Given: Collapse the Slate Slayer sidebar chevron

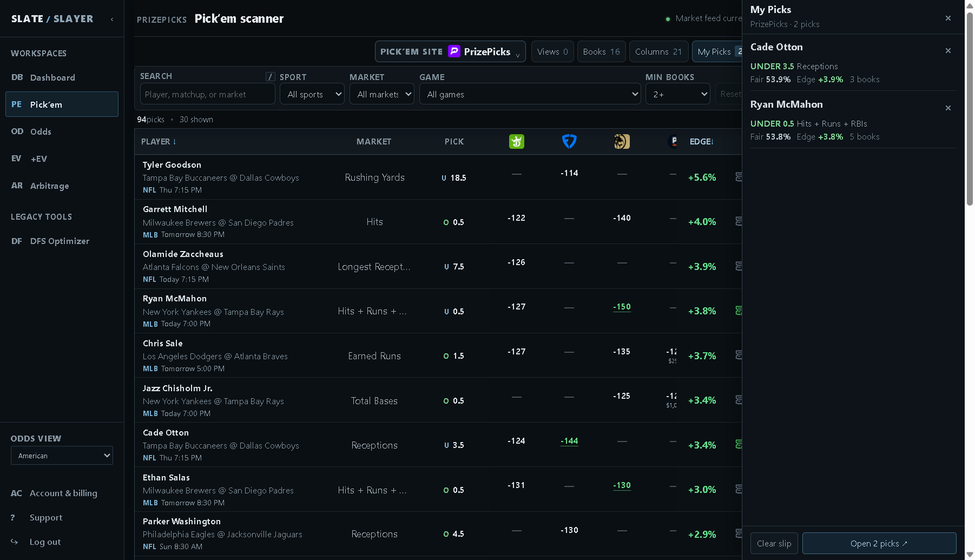Looking at the screenshot, I should pos(112,19).
